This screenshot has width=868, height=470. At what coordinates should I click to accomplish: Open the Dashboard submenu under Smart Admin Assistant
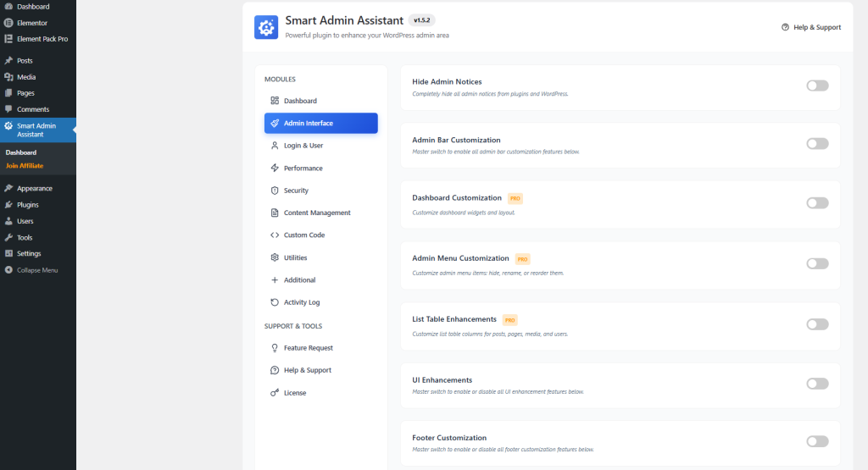click(x=21, y=152)
